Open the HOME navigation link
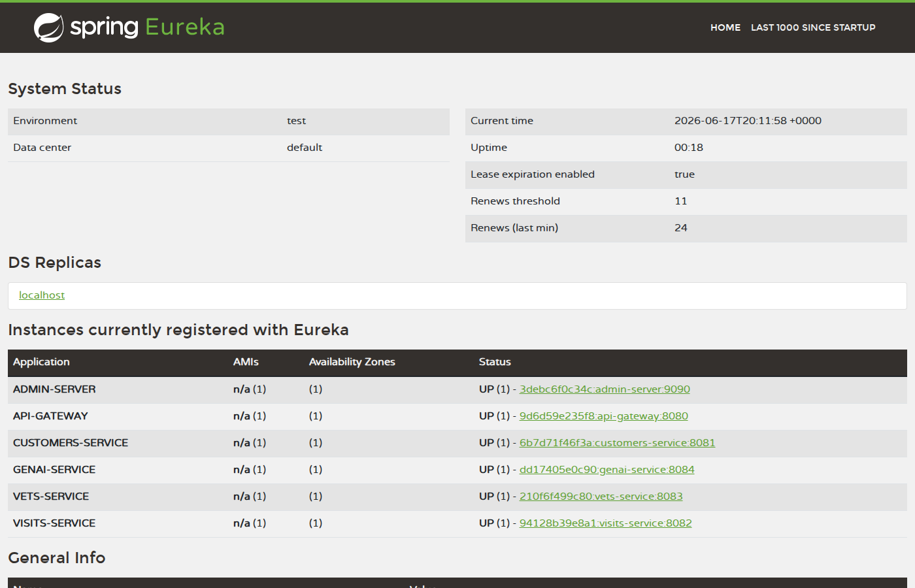The image size is (915, 588). [x=725, y=27]
